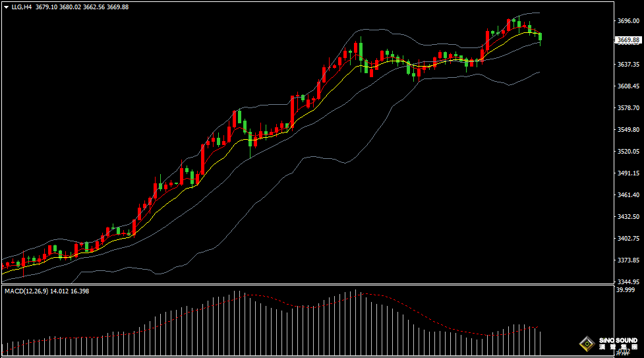Select the high price 3680.02 in header
The width and height of the screenshot is (644, 358).
click(x=71, y=7)
